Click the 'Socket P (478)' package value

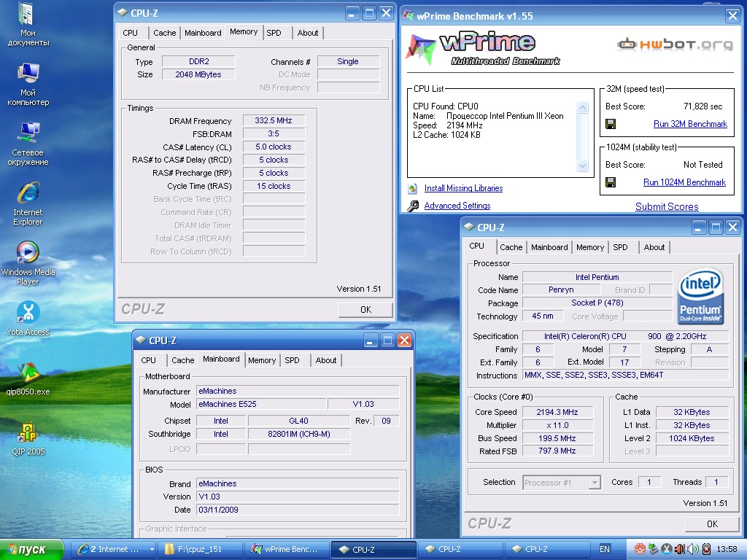(597, 303)
